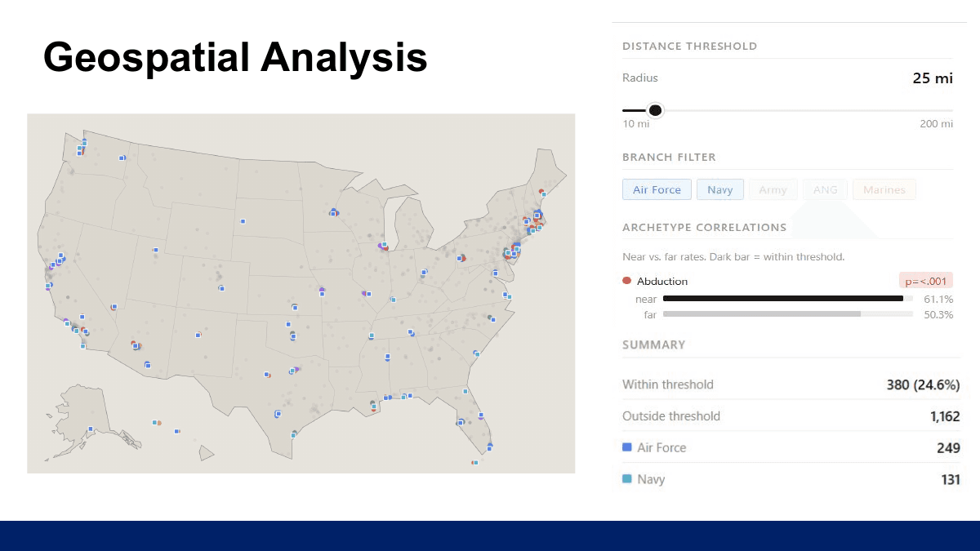Screen dimensions: 980x551
Task: Click the US map of bases
Action: click(301, 293)
